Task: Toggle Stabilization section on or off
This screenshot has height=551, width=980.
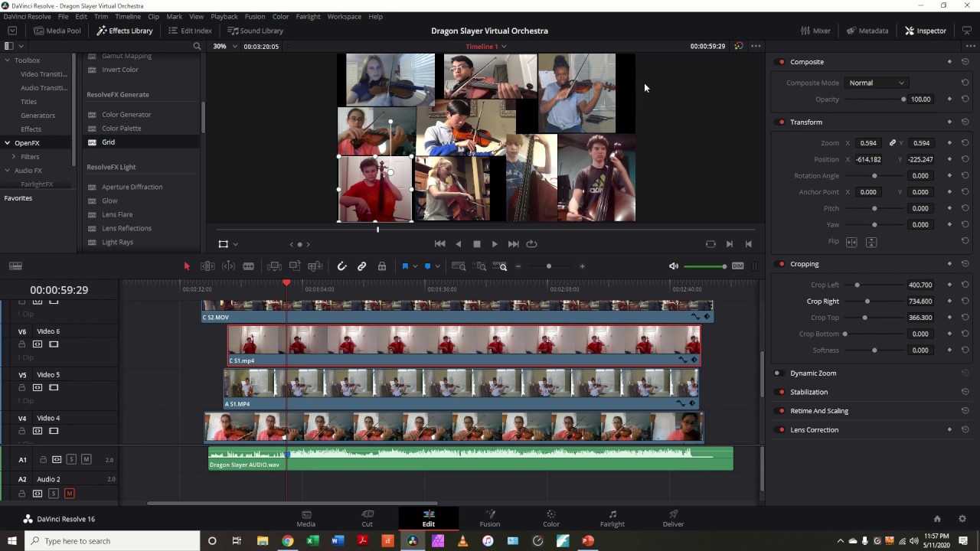Action: [777, 393]
